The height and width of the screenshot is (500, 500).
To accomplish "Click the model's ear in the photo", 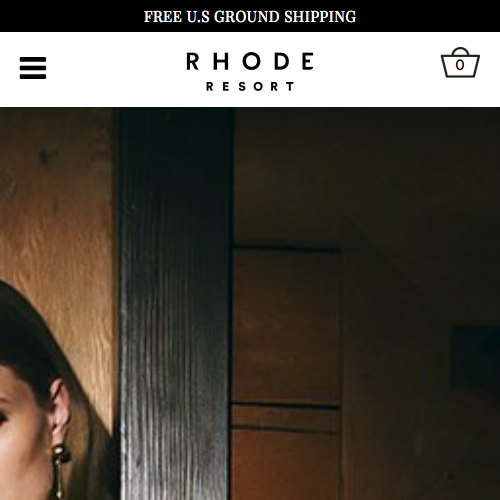I will pyautogui.click(x=60, y=412).
